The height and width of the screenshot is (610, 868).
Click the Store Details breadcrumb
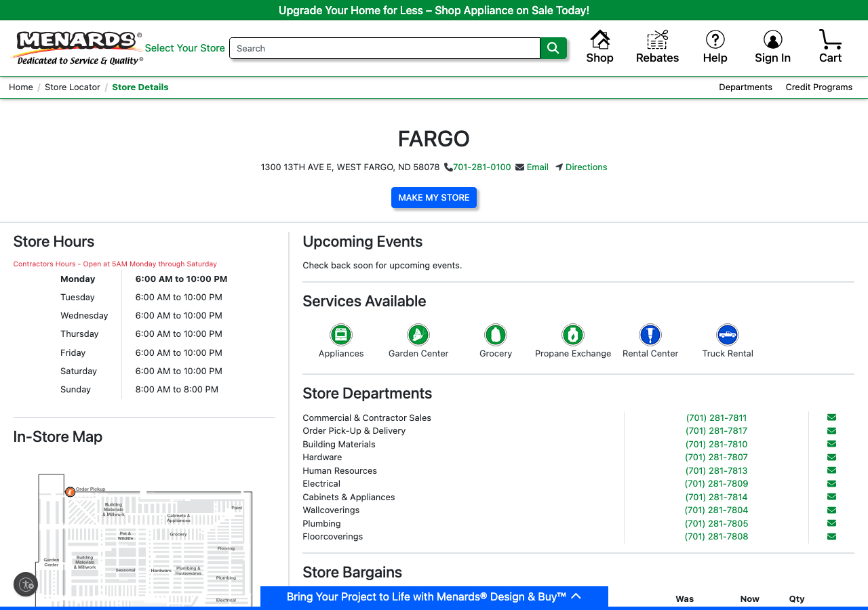(x=140, y=87)
